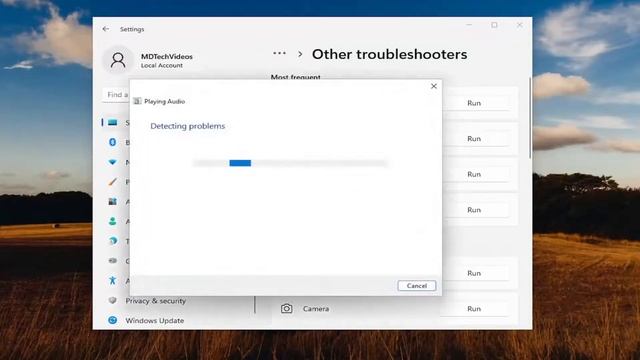
Task: Go back using the Settings back arrow
Action: (106, 29)
